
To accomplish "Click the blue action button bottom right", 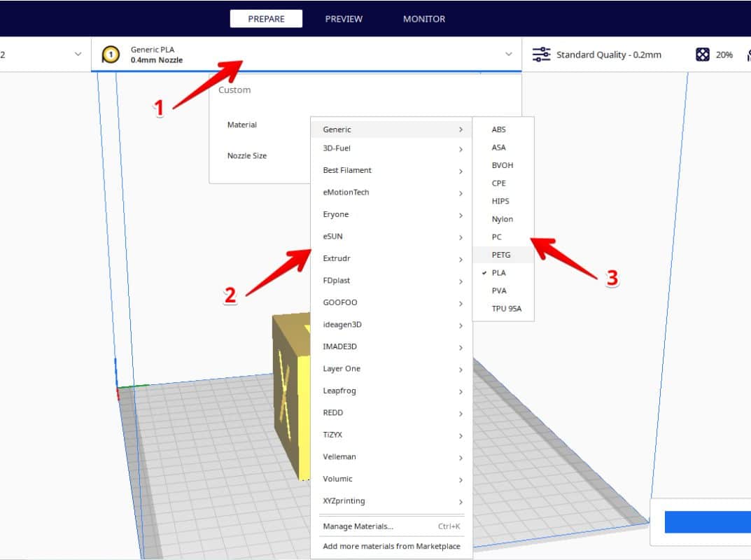I will point(707,521).
